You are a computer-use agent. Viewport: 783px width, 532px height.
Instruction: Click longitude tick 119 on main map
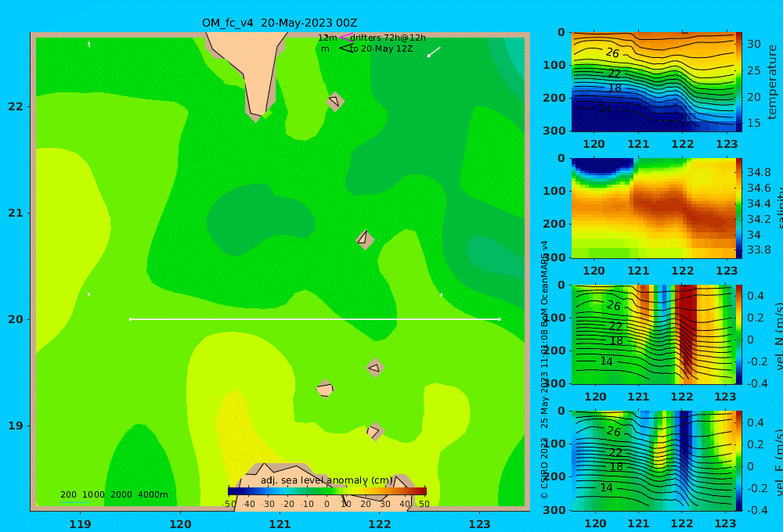pos(81,524)
